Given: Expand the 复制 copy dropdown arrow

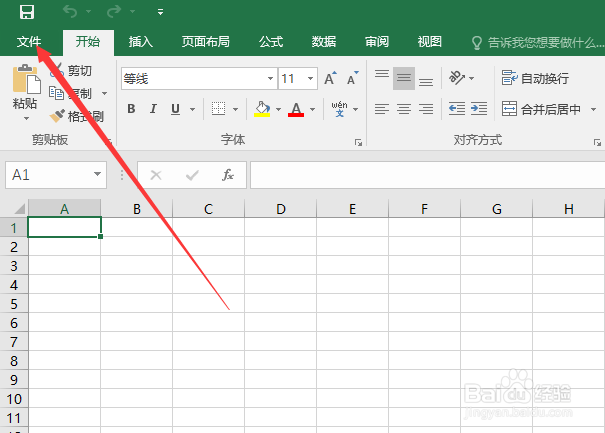Looking at the screenshot, I should 104,93.
